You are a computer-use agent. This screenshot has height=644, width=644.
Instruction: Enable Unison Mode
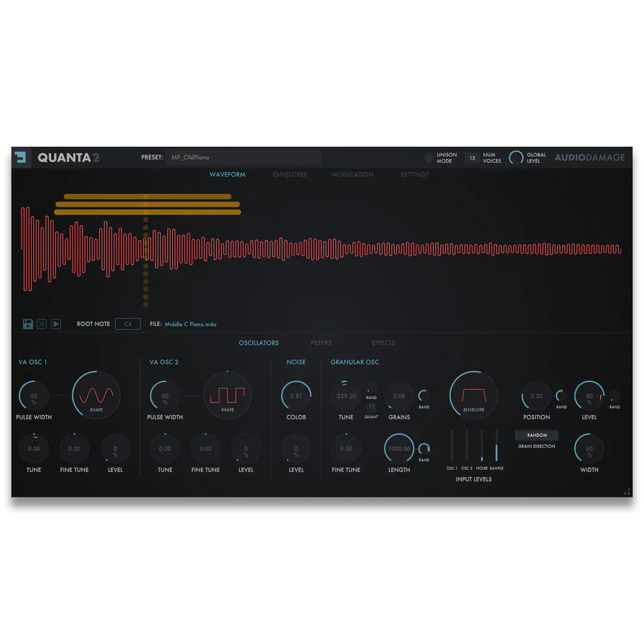point(428,157)
